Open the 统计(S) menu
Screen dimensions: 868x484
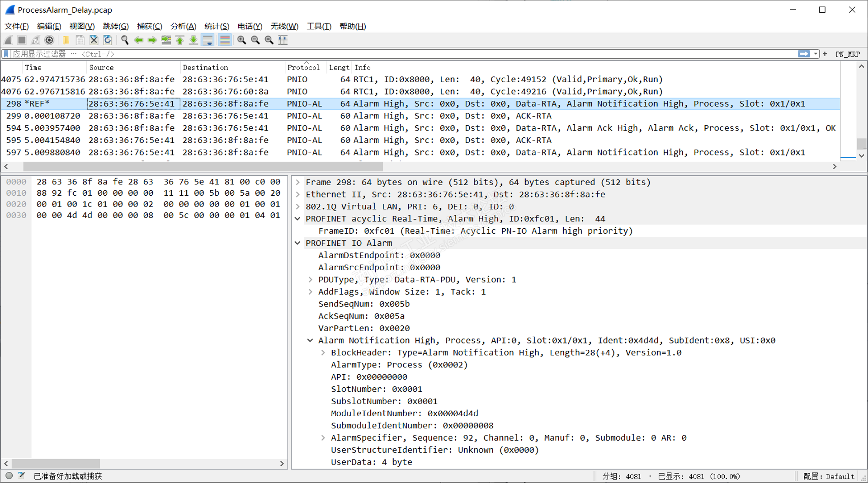pos(217,26)
